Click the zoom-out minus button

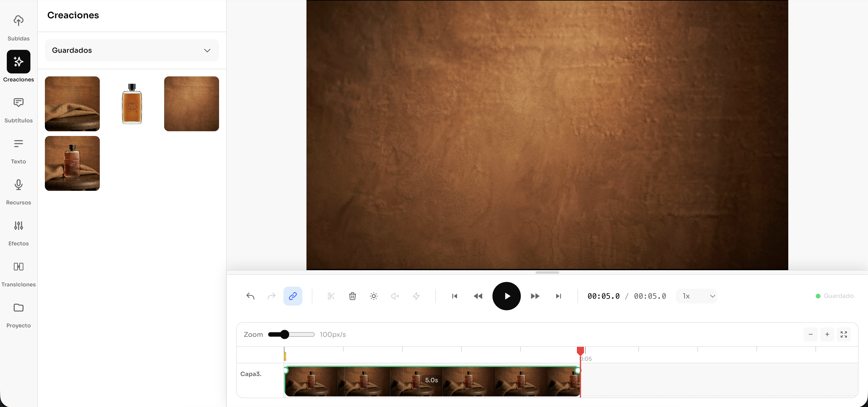point(810,334)
